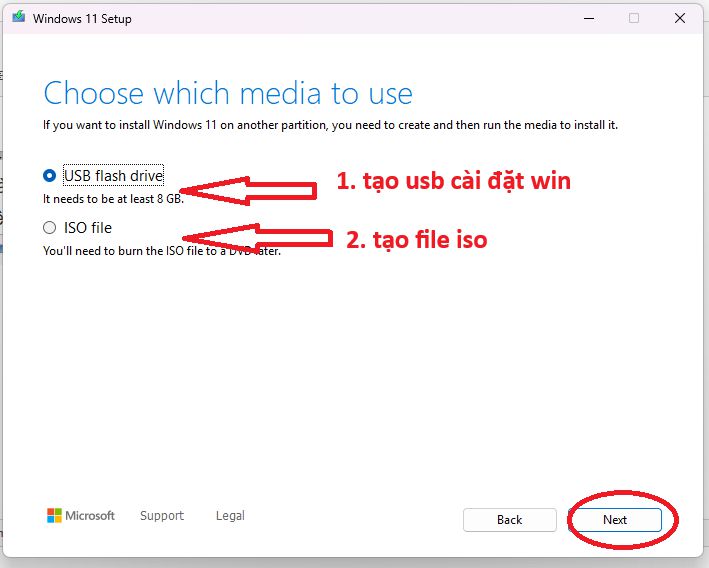Click the "USB flash drive" option label
Image resolution: width=709 pixels, height=568 pixels.
point(113,176)
